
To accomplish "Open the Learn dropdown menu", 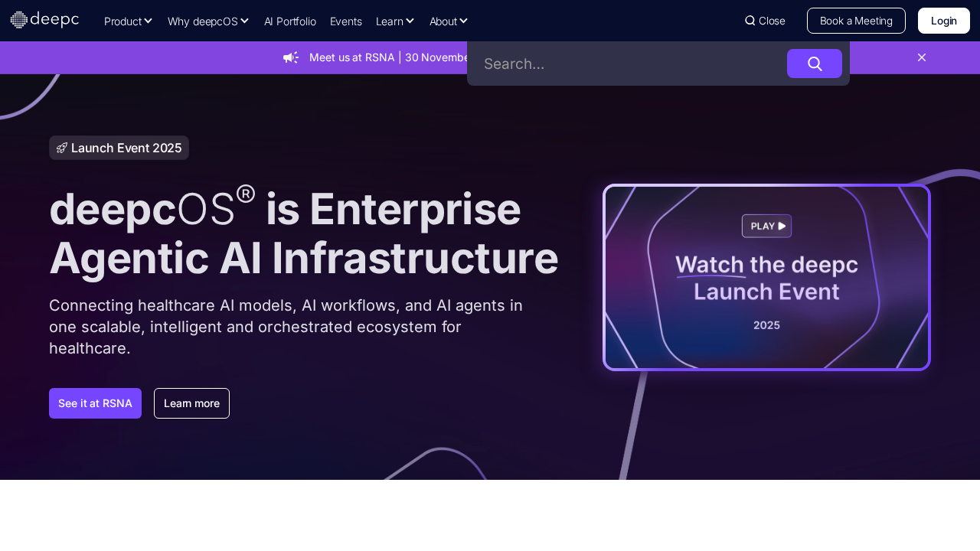I will click(x=395, y=21).
